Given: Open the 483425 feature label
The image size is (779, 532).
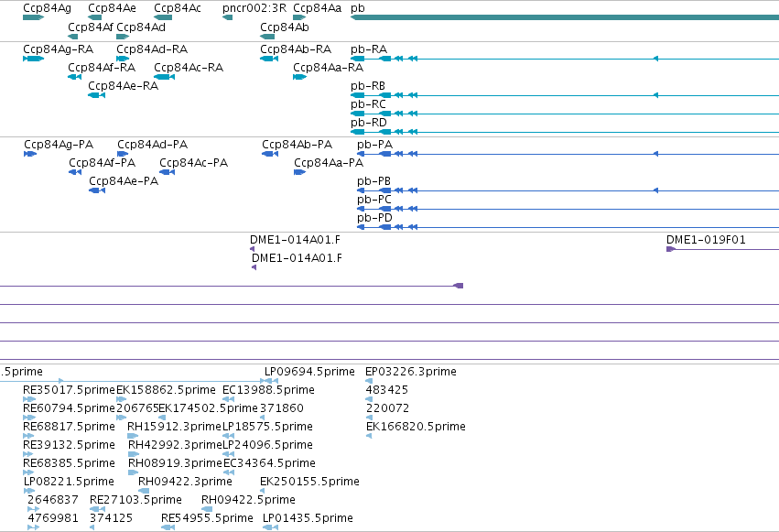Looking at the screenshot, I should [387, 390].
